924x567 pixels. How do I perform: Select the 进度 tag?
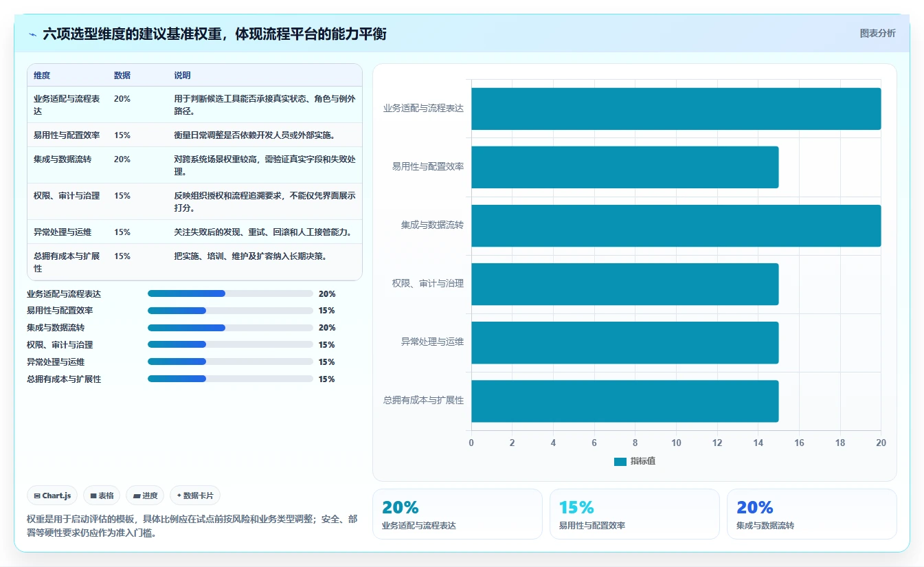pos(146,496)
